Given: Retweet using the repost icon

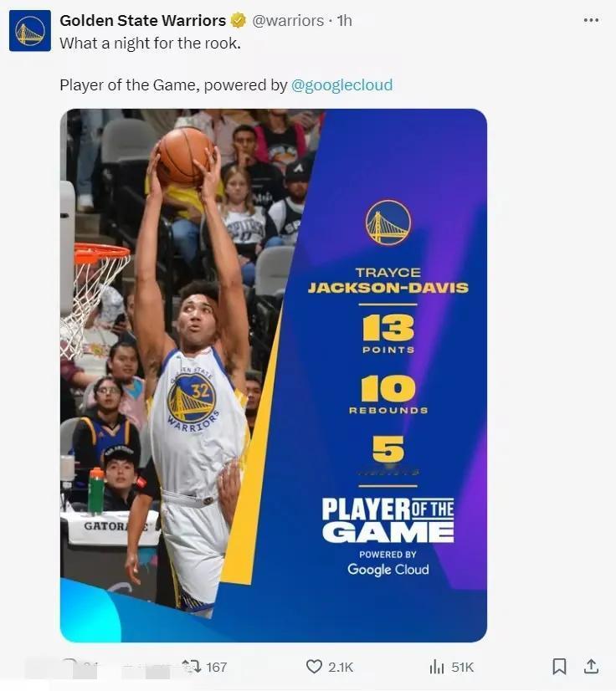Looking at the screenshot, I should click(192, 666).
